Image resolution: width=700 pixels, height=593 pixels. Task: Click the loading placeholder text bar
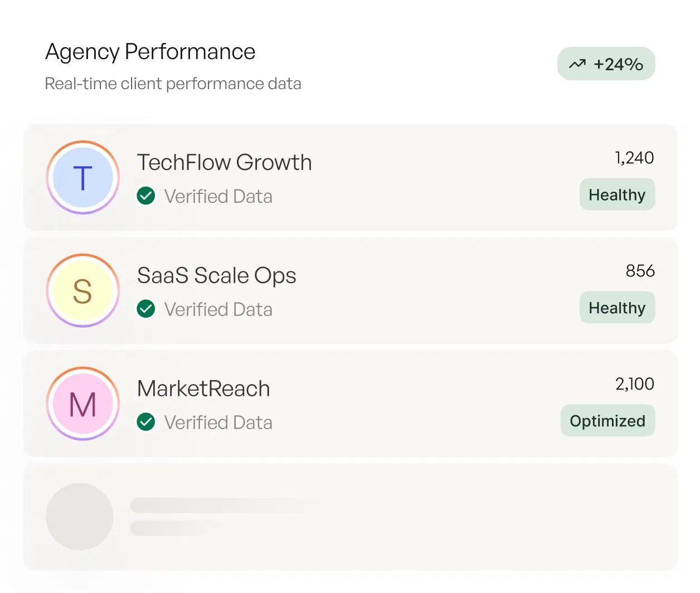pos(223,505)
